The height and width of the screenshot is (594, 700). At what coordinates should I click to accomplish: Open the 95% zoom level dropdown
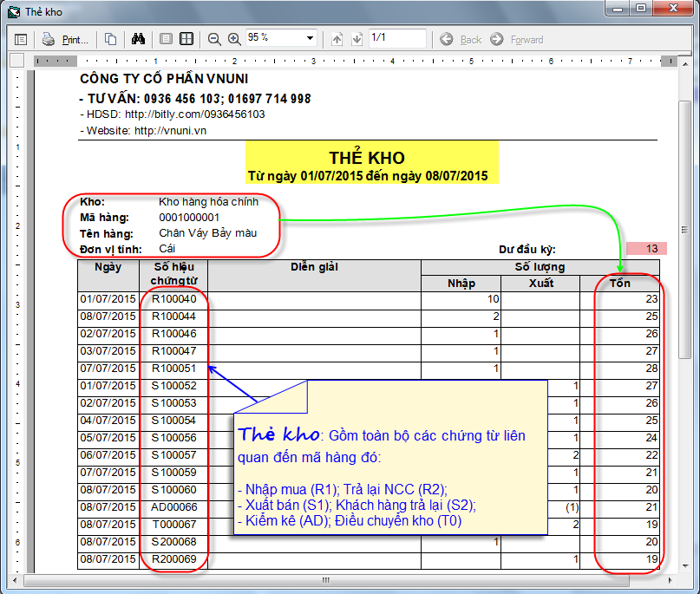(x=310, y=39)
